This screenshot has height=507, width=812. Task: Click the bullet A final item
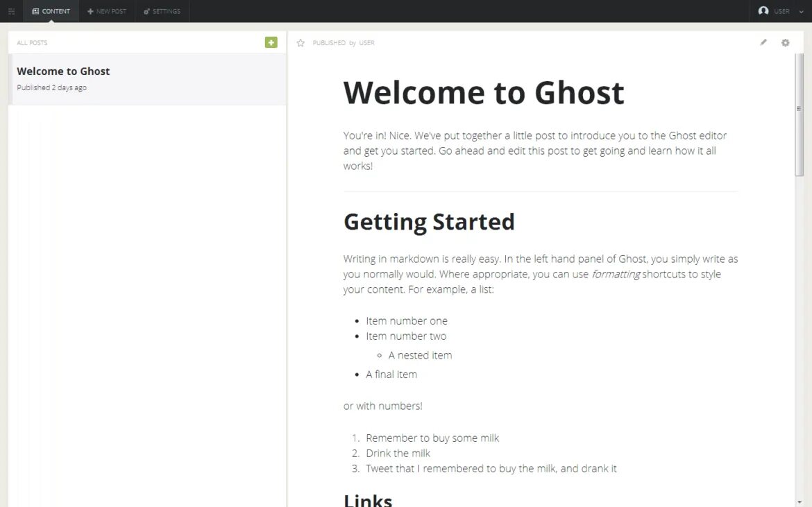[x=391, y=375]
